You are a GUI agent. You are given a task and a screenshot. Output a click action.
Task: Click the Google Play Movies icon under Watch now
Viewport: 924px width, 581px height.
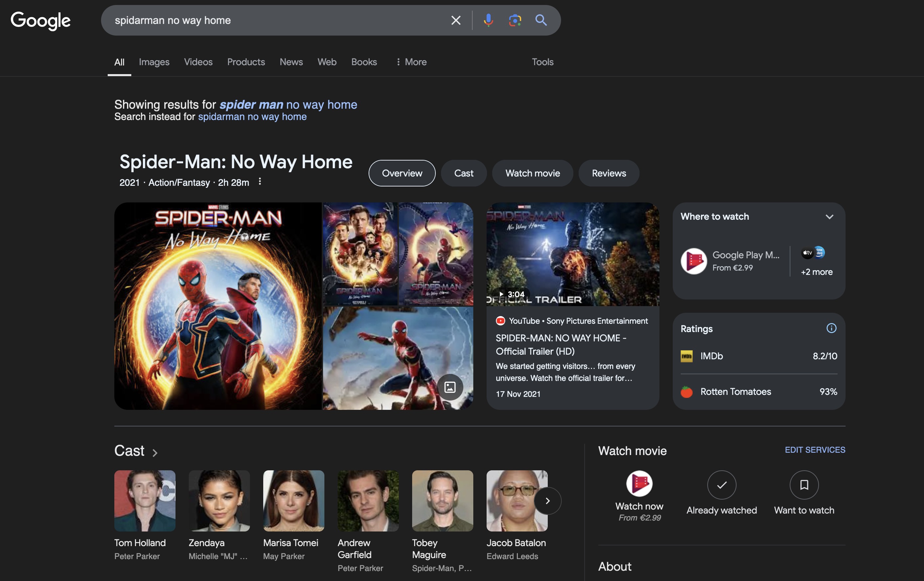click(639, 484)
